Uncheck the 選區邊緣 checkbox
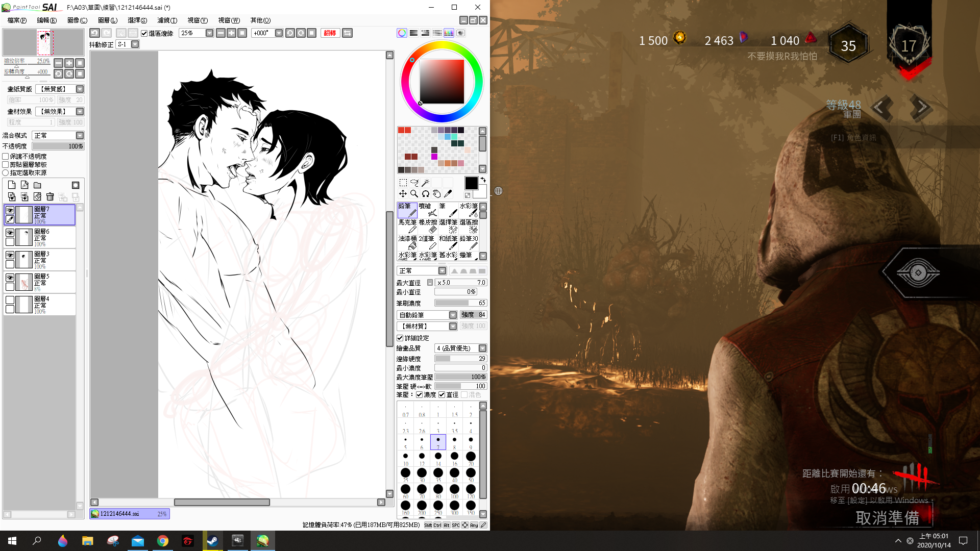The width and height of the screenshot is (980, 551). (144, 34)
